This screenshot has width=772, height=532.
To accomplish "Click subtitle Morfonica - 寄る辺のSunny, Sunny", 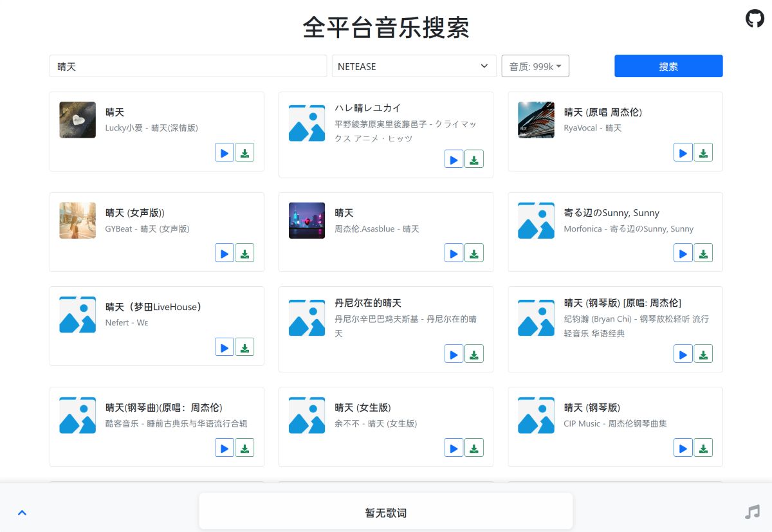I will click(x=629, y=229).
